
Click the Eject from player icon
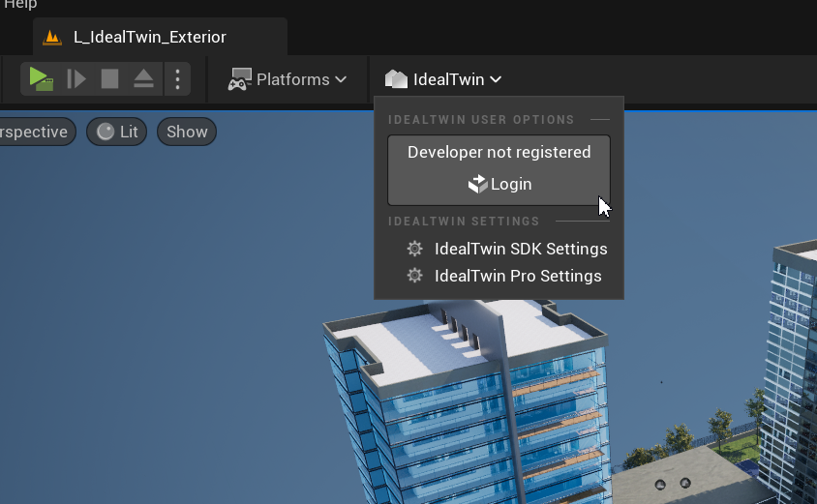143,79
